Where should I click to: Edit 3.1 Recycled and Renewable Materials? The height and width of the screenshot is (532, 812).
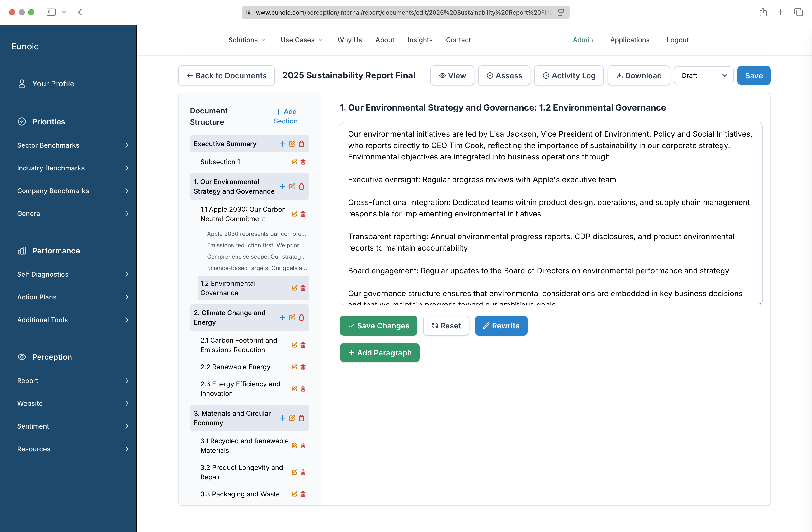coord(294,446)
